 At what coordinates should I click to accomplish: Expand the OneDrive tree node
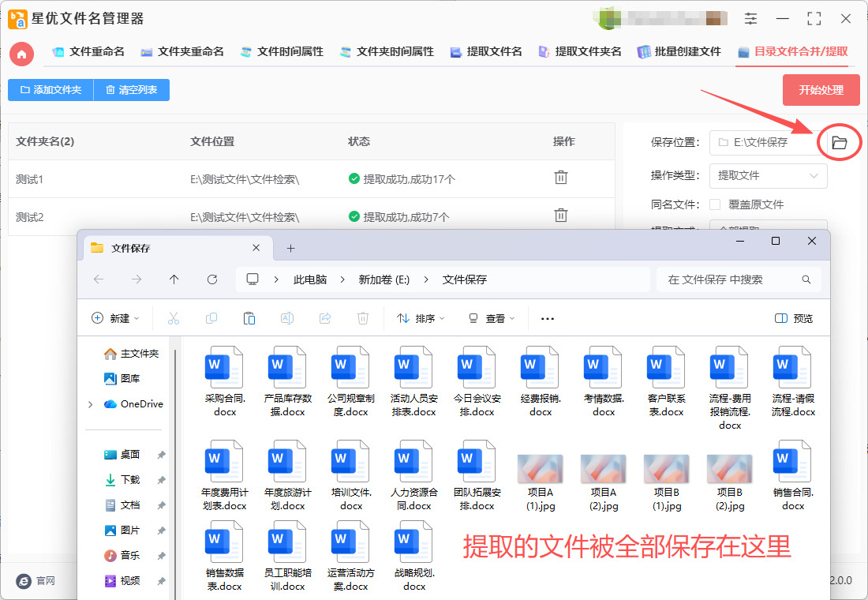coord(91,404)
